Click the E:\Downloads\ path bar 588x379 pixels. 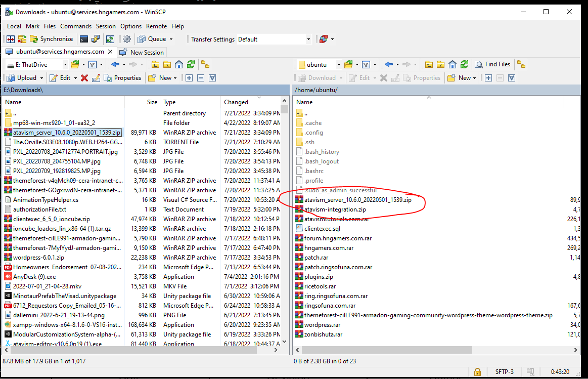145,90
